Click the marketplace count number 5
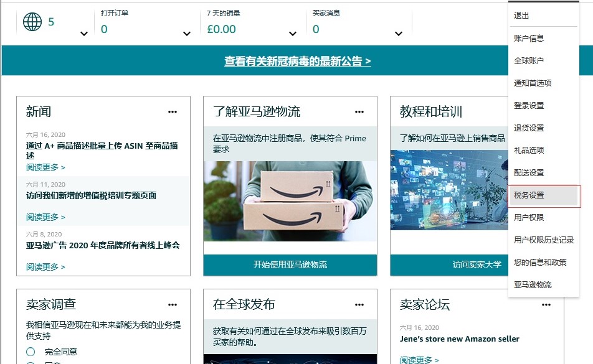This screenshot has height=364, width=593. point(51,22)
